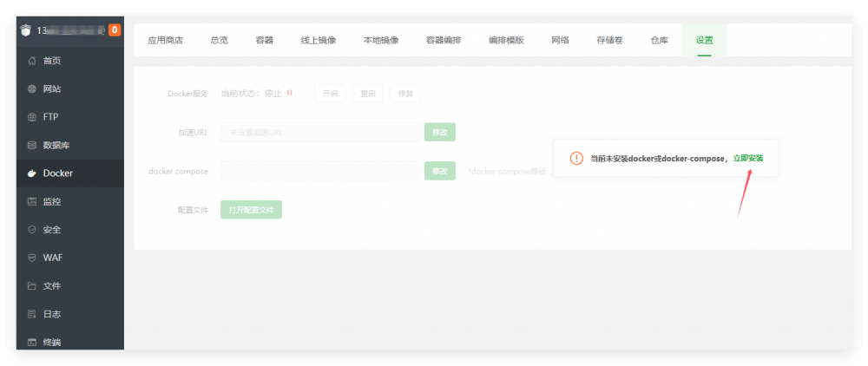868x366 pixels.
Task: Click the database icon for 数据库
Action: (x=32, y=145)
